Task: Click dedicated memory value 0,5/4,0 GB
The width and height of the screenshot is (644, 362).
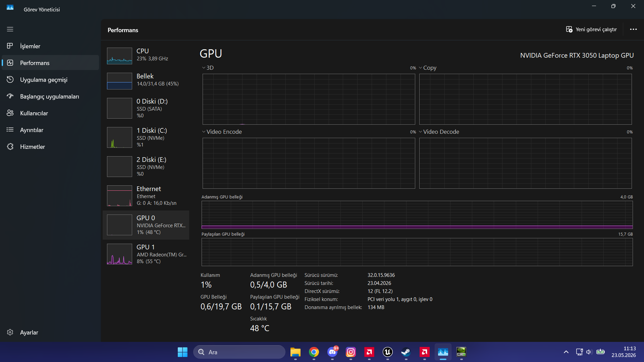Action: (x=269, y=285)
